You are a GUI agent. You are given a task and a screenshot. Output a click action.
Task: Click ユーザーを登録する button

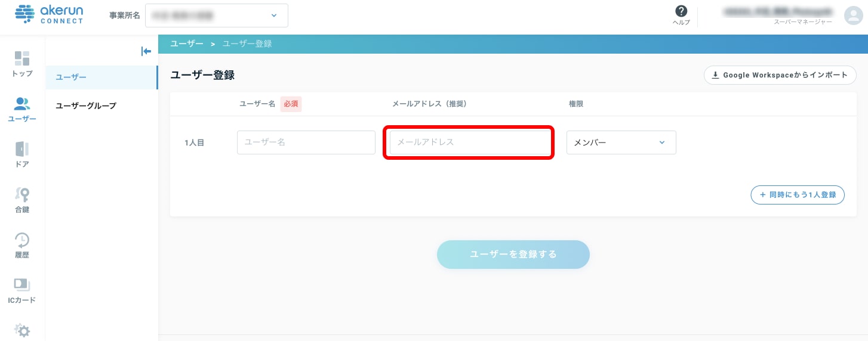513,255
